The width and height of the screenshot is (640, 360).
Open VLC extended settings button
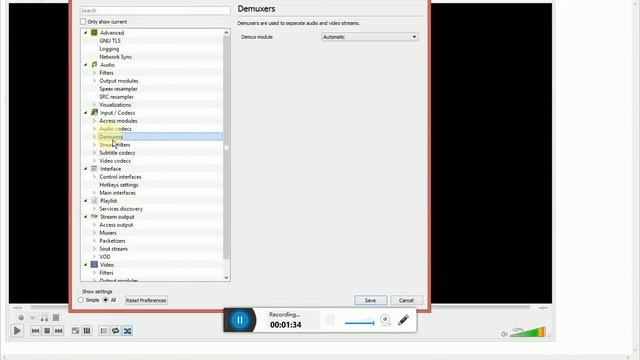pos(87,331)
